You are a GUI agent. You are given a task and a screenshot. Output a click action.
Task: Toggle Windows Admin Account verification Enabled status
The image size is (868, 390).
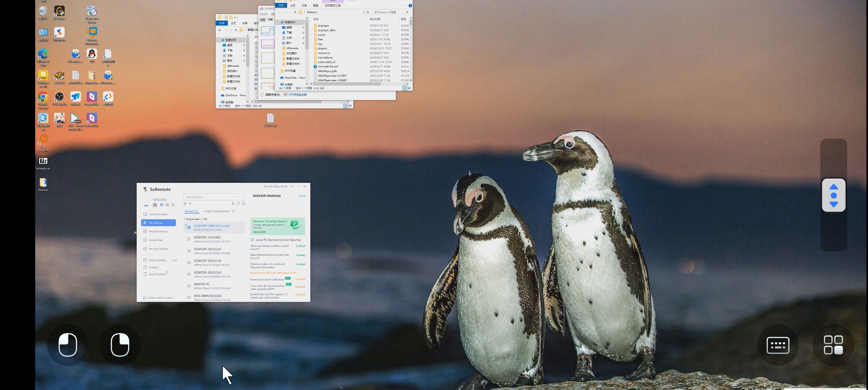click(x=300, y=264)
